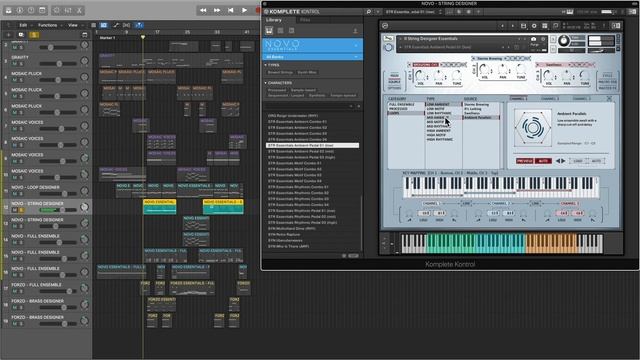Image resolution: width=640 pixels, height=360 pixels.
Task: Select the loops browser icon
Action: point(280,31)
